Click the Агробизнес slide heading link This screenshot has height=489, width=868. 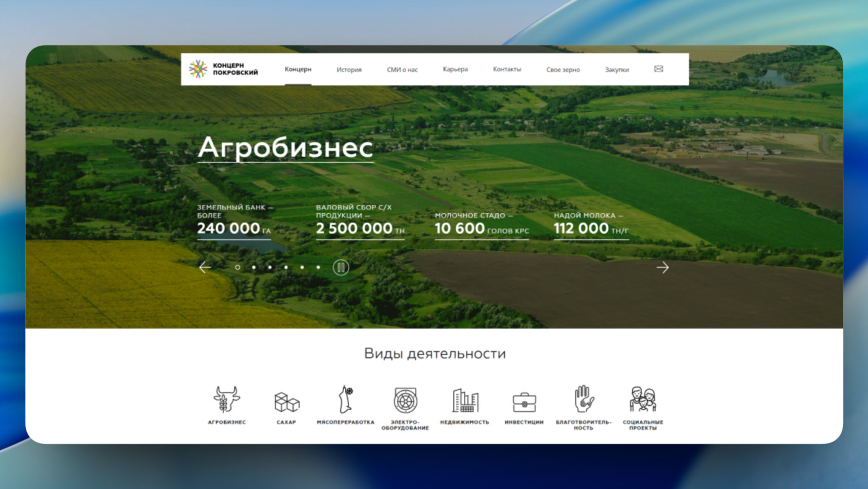tap(285, 148)
